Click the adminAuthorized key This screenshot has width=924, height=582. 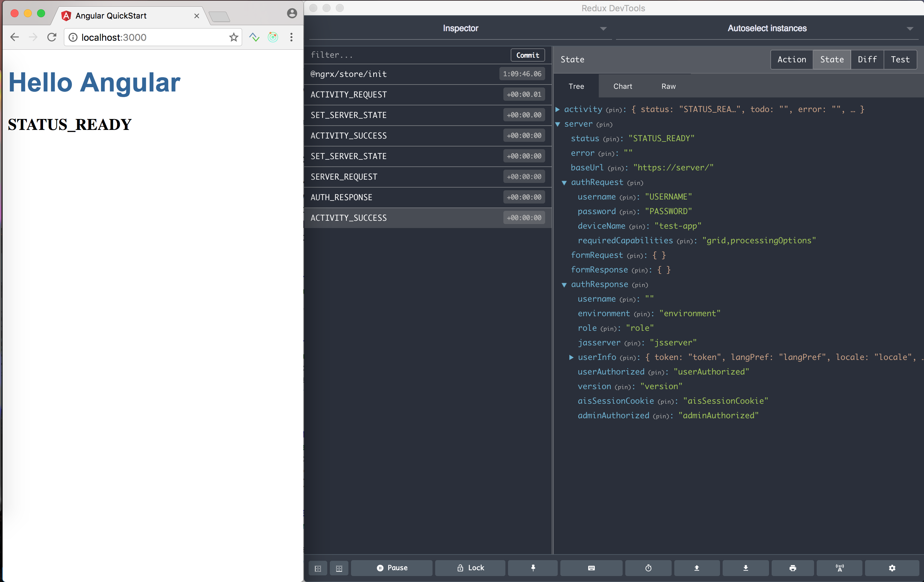click(613, 416)
